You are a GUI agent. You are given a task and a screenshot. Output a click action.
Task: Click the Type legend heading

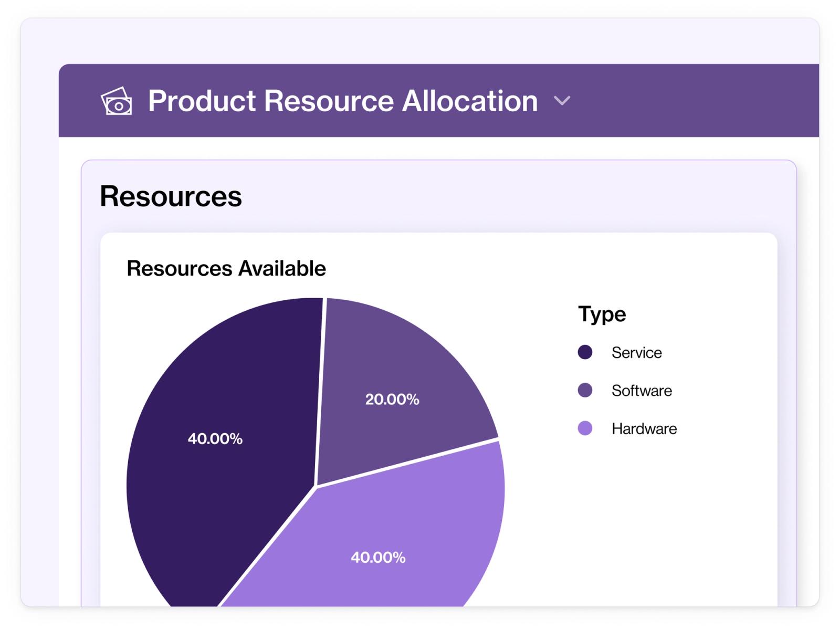tap(602, 314)
